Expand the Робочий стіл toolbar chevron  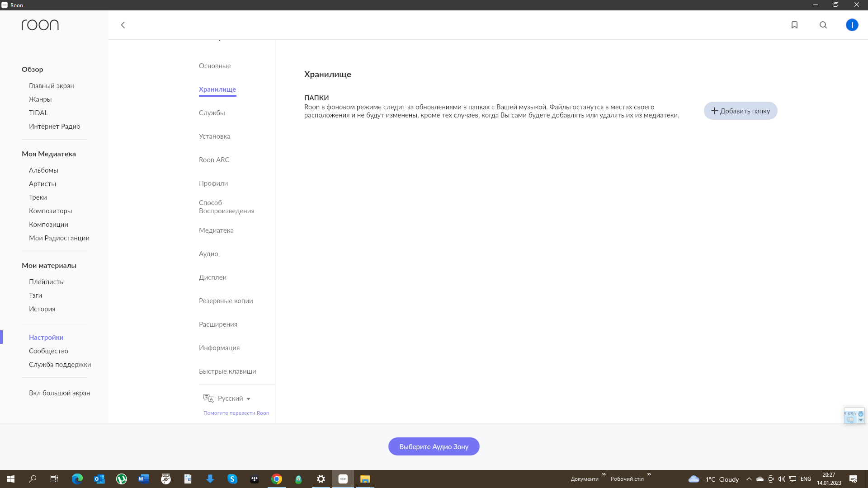point(649,474)
